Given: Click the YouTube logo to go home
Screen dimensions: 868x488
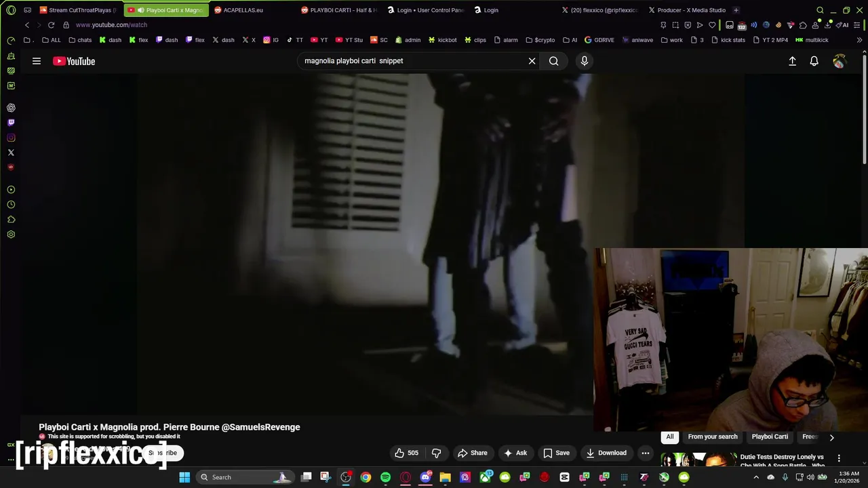Looking at the screenshot, I should coord(74,61).
